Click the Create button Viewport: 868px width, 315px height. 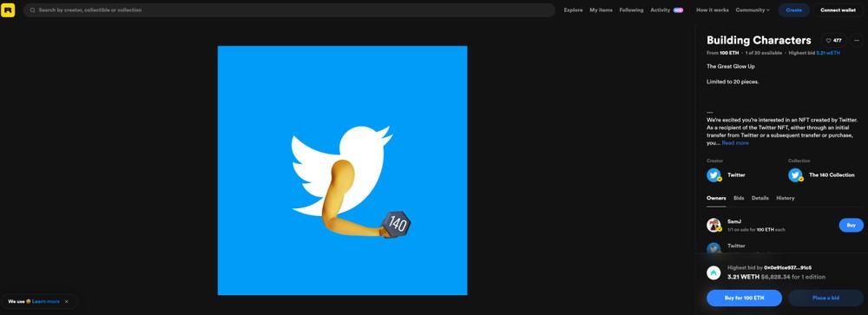(x=794, y=10)
